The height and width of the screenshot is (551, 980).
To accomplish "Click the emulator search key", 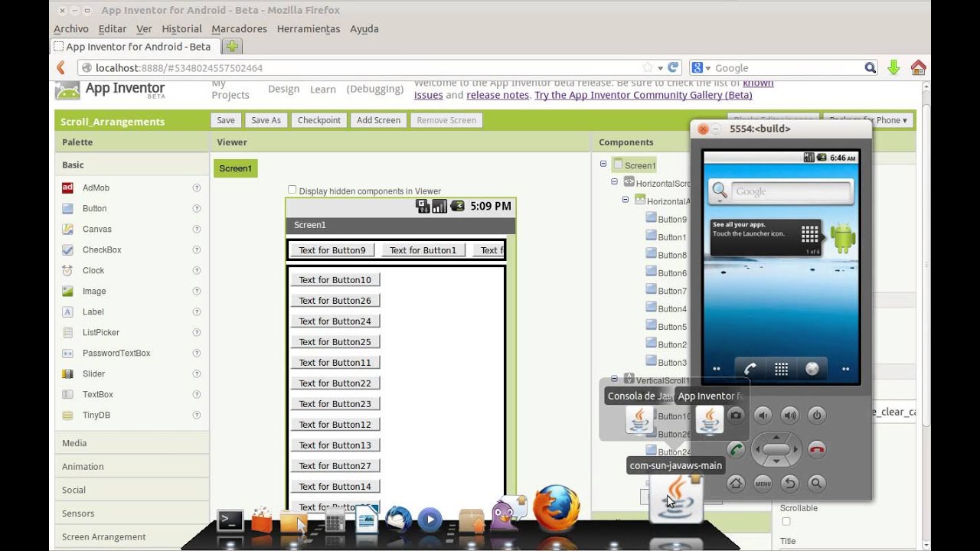I will 817,483.
